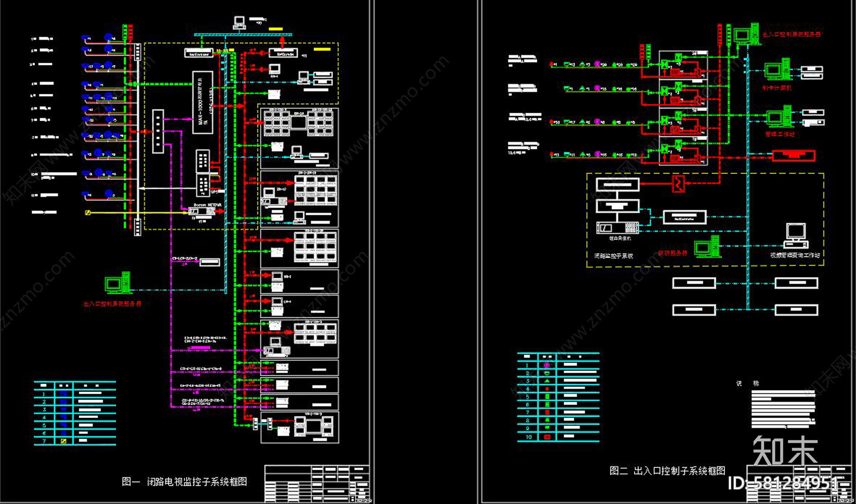856x504 pixels.
Task: Select the upper keypad controller symbol
Action: (203, 161)
